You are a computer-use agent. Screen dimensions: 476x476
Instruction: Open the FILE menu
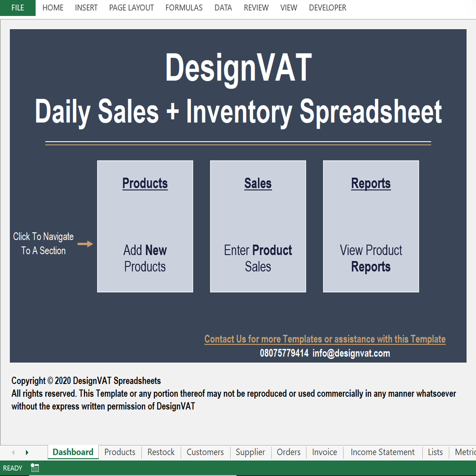pos(18,8)
